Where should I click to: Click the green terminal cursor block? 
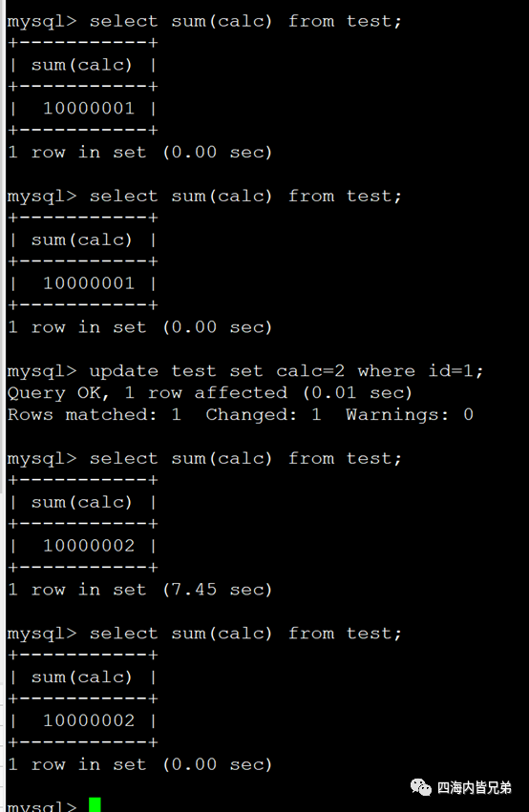pos(95,804)
